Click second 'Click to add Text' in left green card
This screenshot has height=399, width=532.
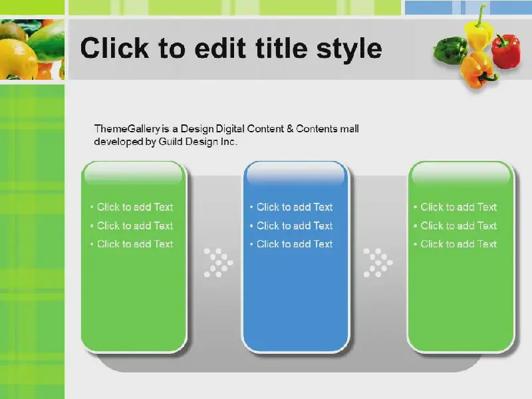[135, 225]
